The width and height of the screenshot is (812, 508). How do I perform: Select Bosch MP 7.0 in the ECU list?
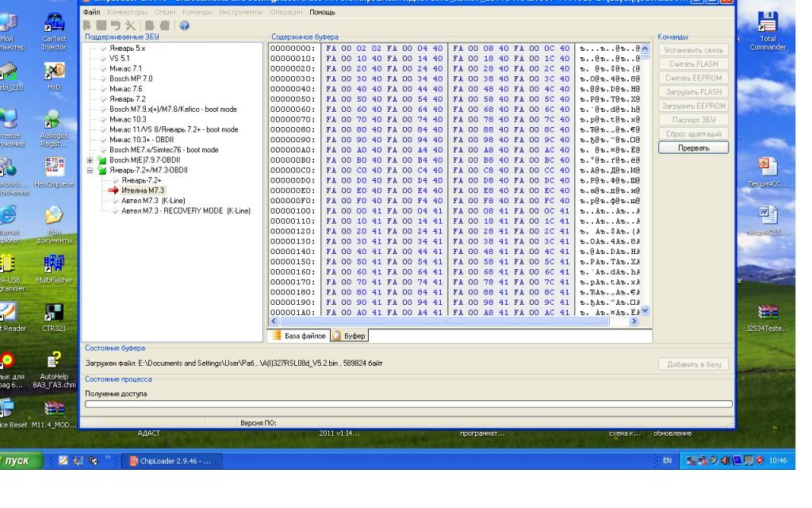[x=131, y=79]
